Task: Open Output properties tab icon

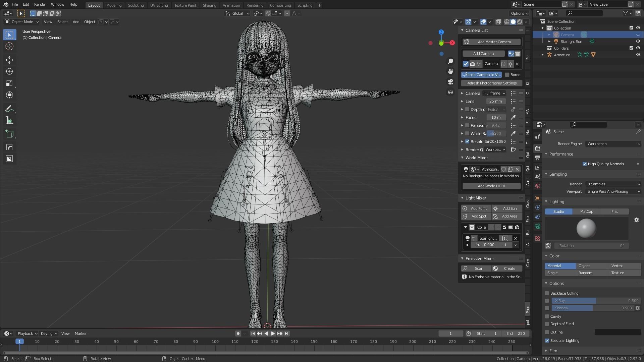Action: coord(538,158)
